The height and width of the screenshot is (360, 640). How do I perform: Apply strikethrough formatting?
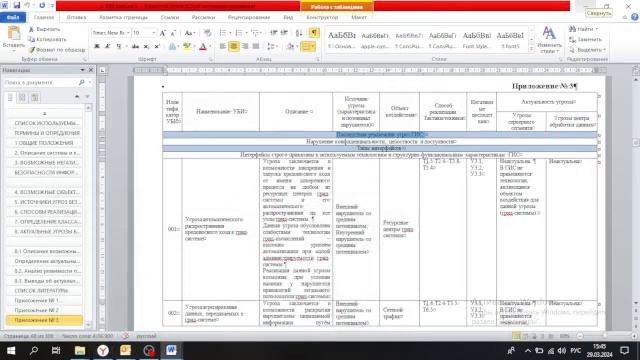point(135,47)
